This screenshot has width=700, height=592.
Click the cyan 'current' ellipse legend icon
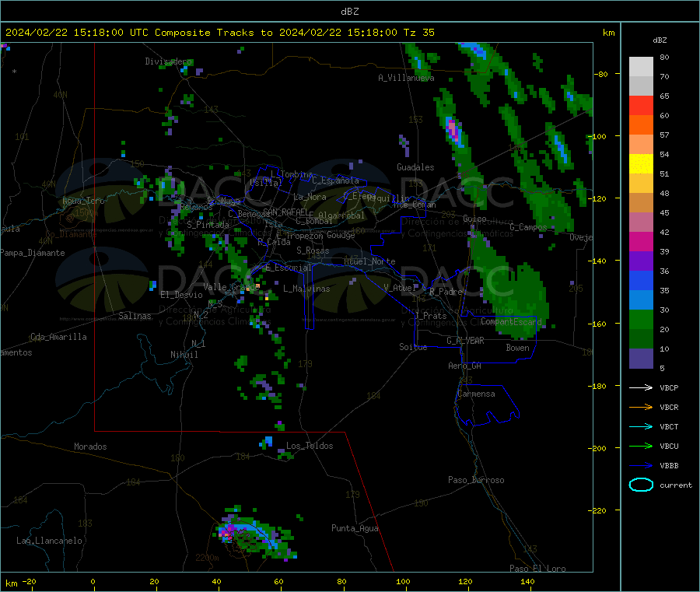pos(641,485)
